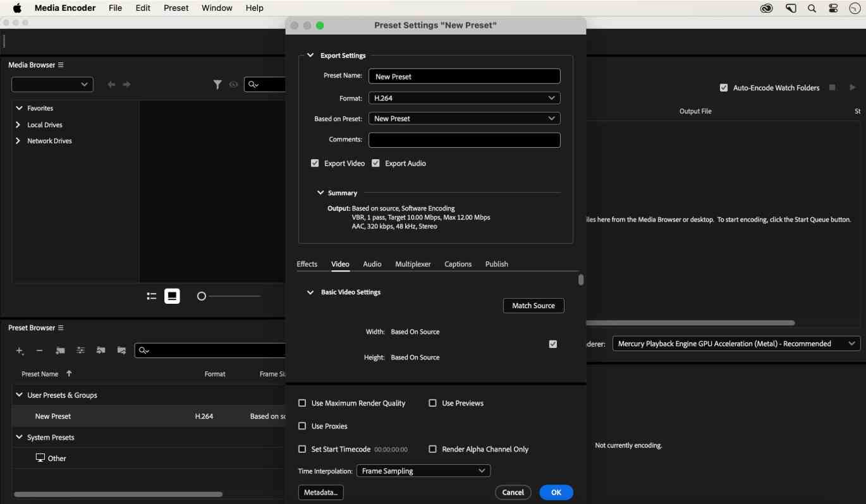Switch to the Publish tab
The height and width of the screenshot is (504, 866).
[x=497, y=264]
